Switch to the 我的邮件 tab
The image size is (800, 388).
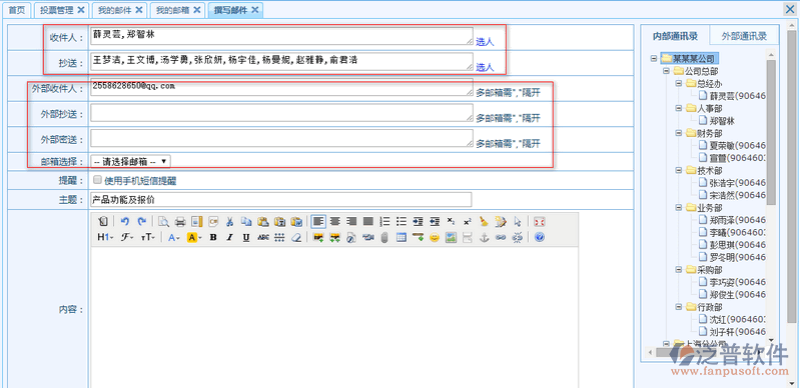[115, 10]
